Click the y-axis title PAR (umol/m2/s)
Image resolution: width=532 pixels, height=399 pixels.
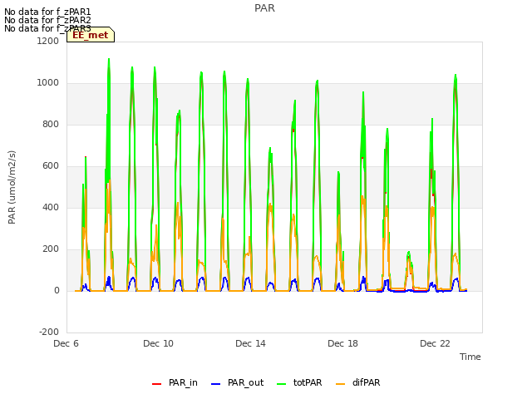pyautogui.click(x=12, y=187)
